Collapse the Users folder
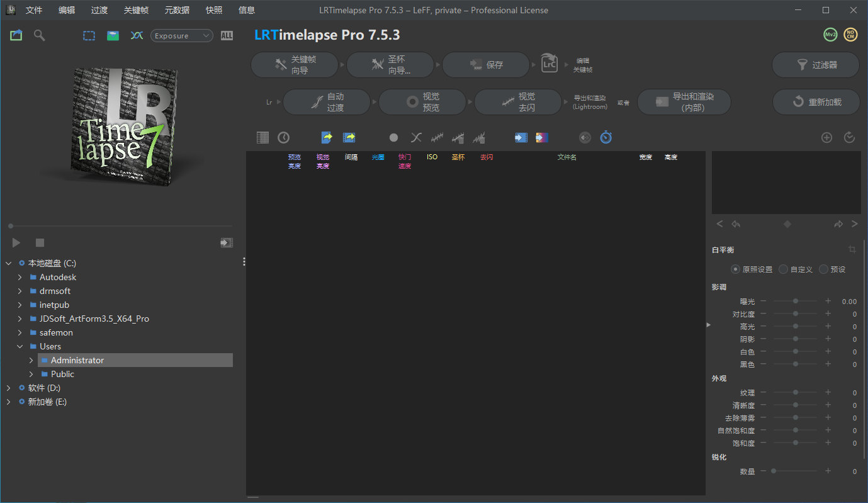868x503 pixels. click(20, 346)
